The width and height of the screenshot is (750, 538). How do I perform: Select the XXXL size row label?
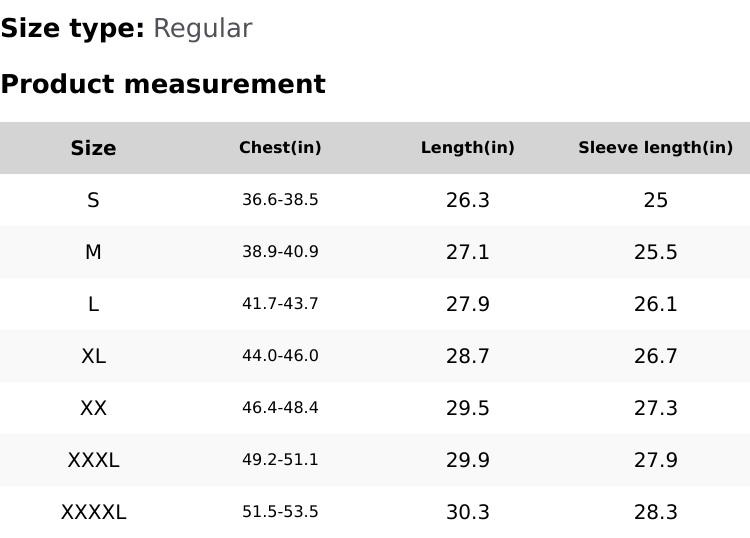tap(93, 460)
